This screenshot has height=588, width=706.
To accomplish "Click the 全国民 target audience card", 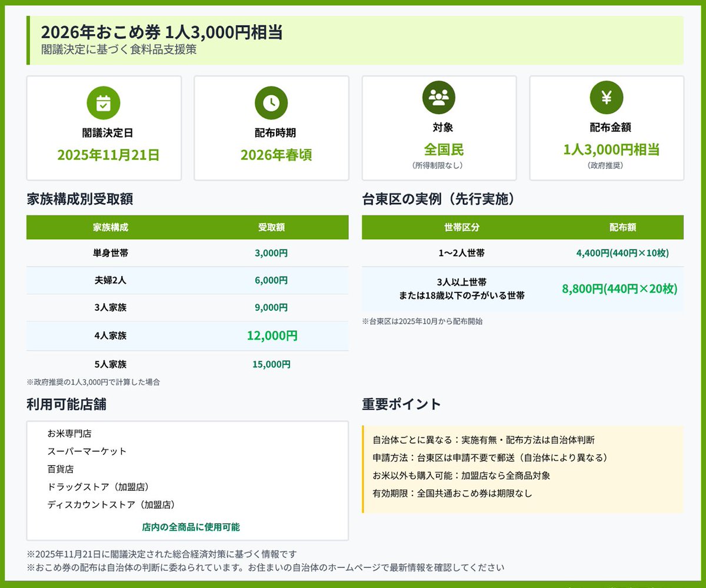I will point(440,127).
